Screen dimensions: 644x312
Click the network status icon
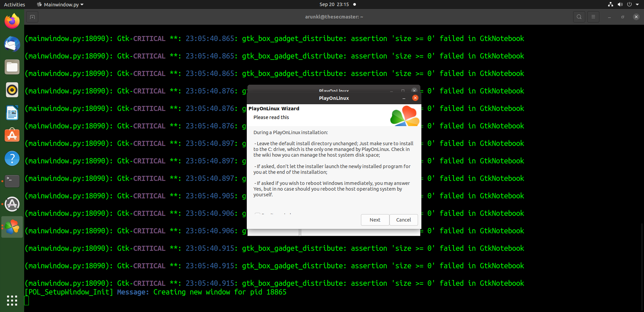610,4
